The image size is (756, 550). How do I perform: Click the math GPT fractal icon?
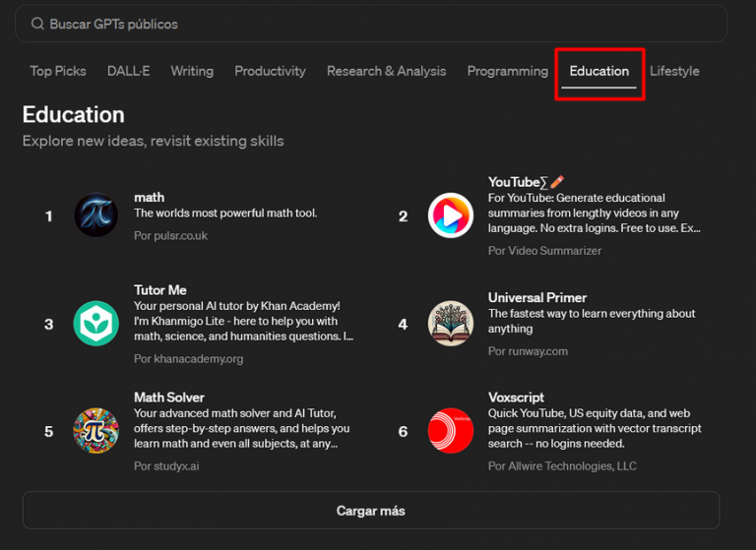click(96, 215)
